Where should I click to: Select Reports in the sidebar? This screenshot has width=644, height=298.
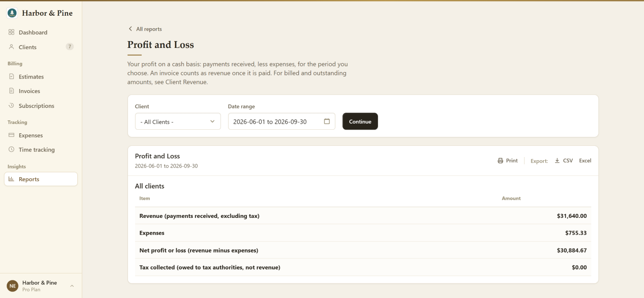pyautogui.click(x=41, y=179)
